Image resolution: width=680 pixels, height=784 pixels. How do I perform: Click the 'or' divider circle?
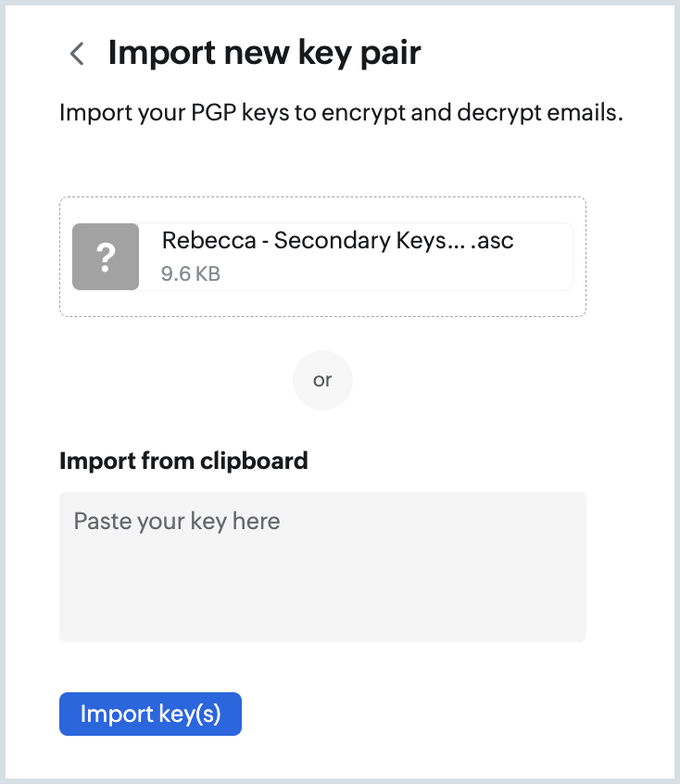tap(322, 380)
